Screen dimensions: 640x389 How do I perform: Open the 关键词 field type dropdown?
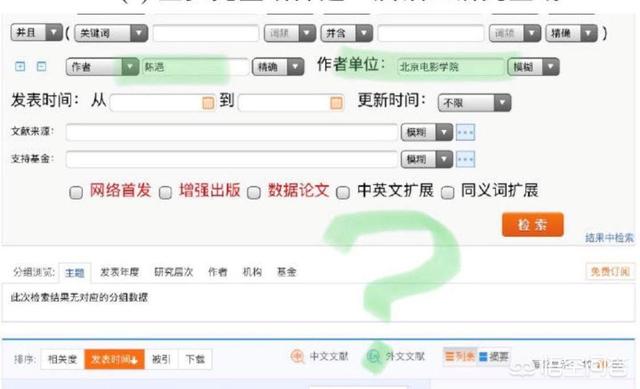111,33
